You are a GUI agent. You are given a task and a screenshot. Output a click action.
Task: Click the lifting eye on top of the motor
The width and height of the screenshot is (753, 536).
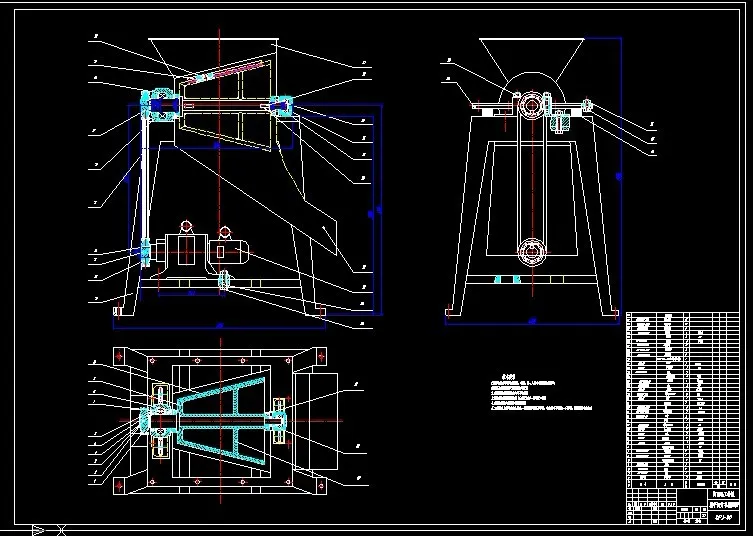(224, 233)
